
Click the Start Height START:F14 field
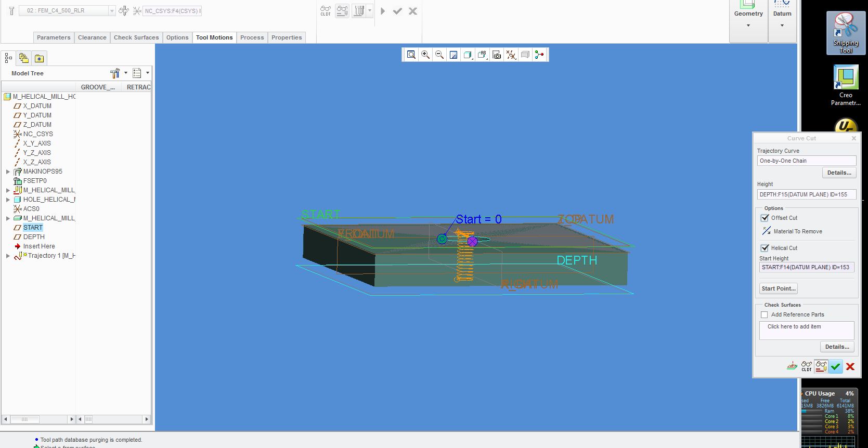pos(807,267)
